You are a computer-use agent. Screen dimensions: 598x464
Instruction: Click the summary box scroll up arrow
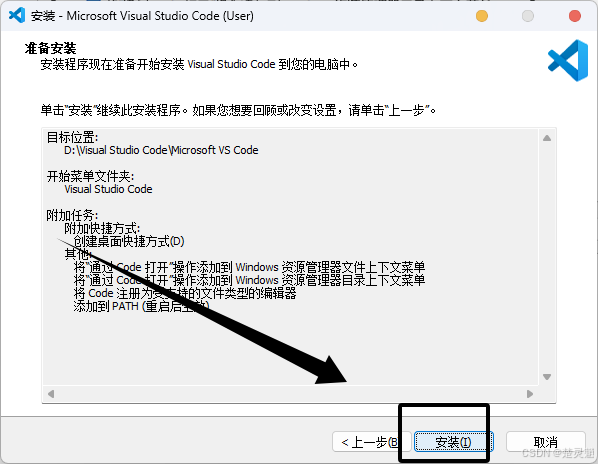tap(547, 138)
